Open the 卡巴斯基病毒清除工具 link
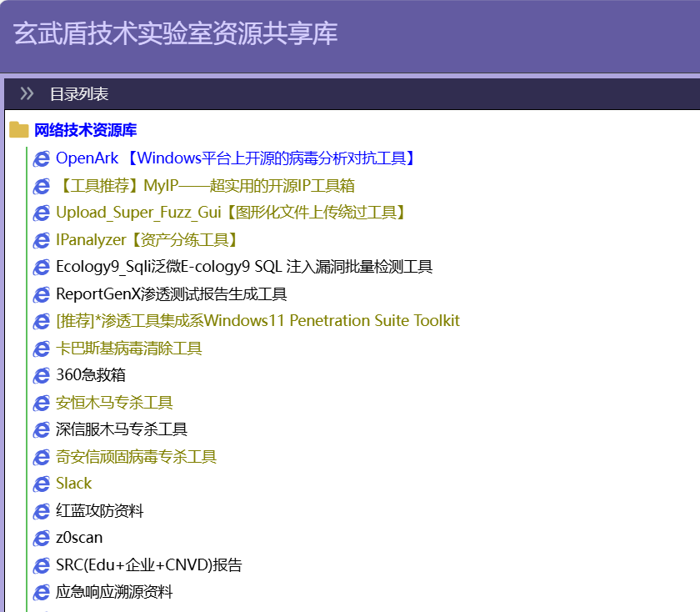 (129, 348)
